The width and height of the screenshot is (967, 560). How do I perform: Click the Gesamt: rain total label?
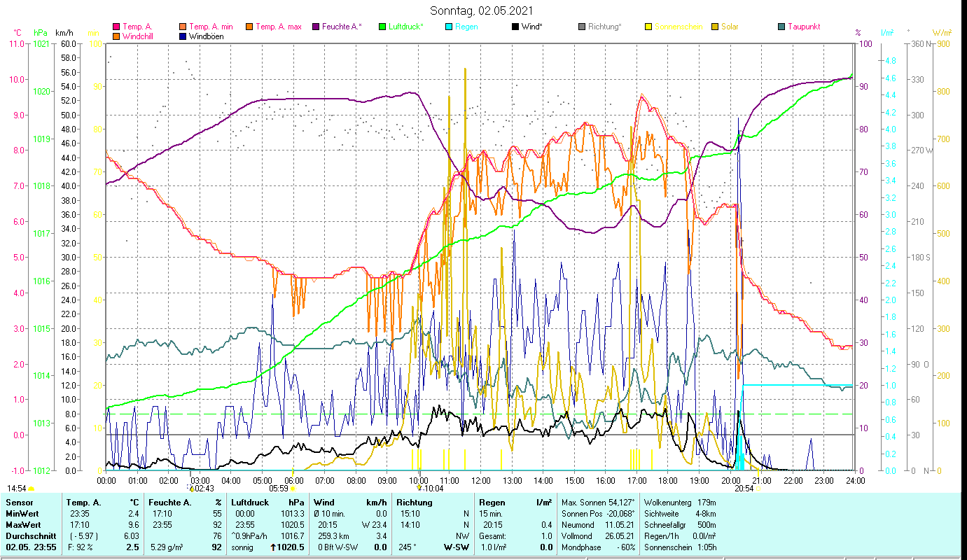(493, 535)
